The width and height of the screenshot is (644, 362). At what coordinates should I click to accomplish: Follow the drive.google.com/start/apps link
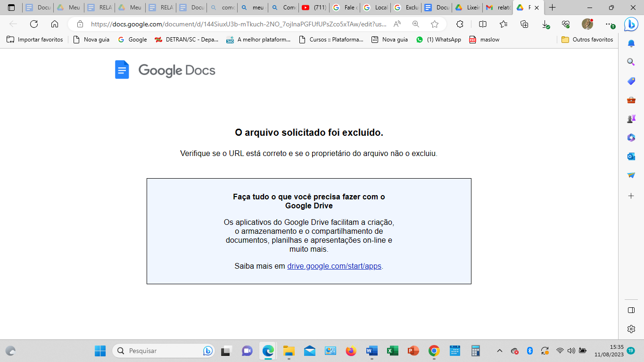[334, 266]
